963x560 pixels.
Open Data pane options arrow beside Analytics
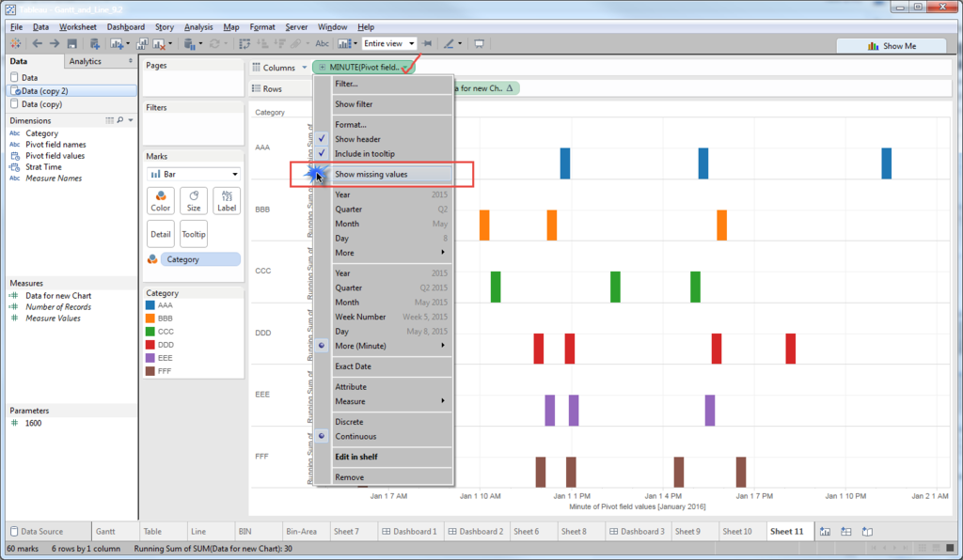[x=130, y=61]
